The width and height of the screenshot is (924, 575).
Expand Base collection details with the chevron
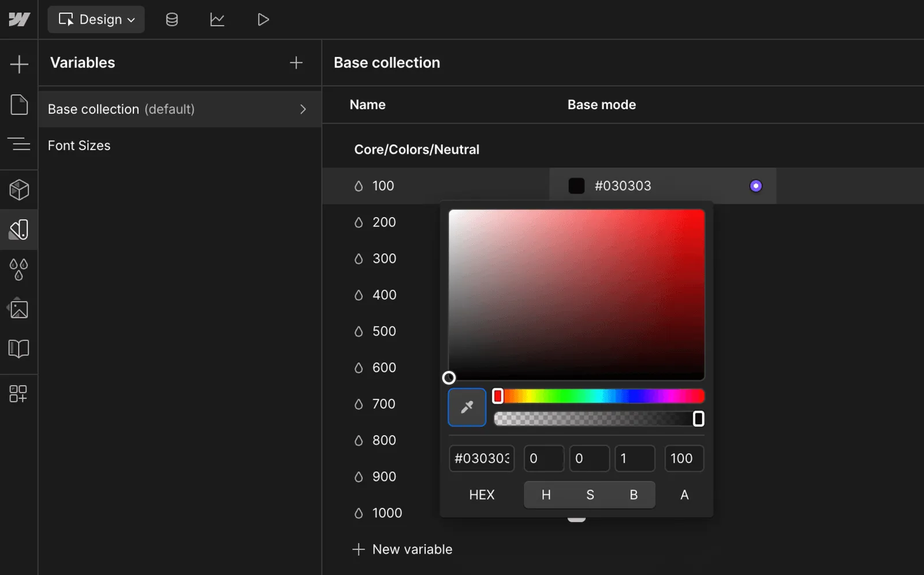coord(303,109)
